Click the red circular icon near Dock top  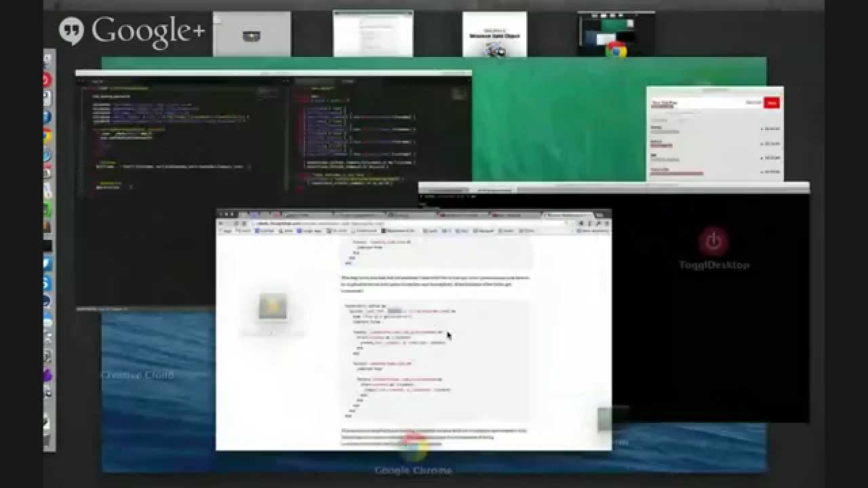tap(47, 80)
